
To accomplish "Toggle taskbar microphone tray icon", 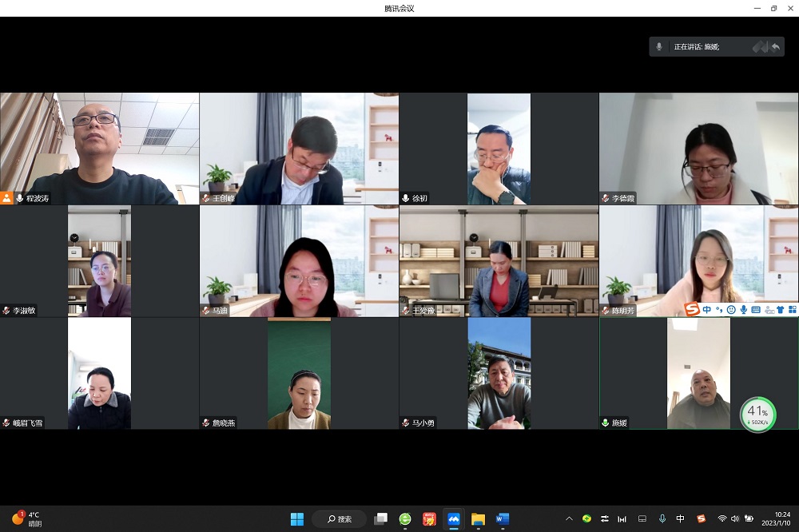I will (662, 519).
